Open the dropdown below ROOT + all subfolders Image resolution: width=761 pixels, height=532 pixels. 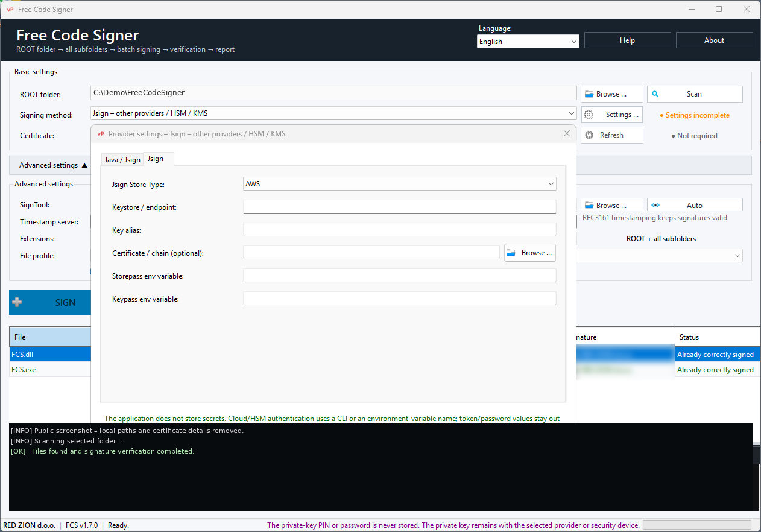tap(660, 256)
